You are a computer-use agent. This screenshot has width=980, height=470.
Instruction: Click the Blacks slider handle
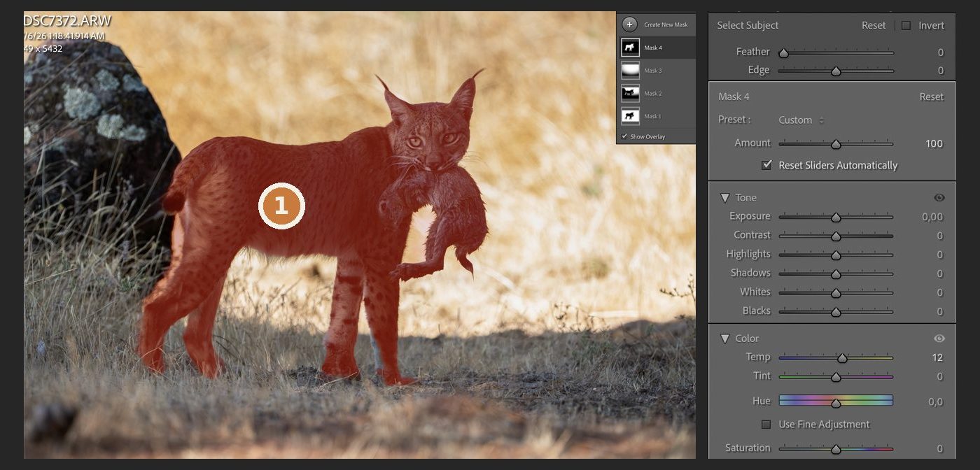coord(836,312)
